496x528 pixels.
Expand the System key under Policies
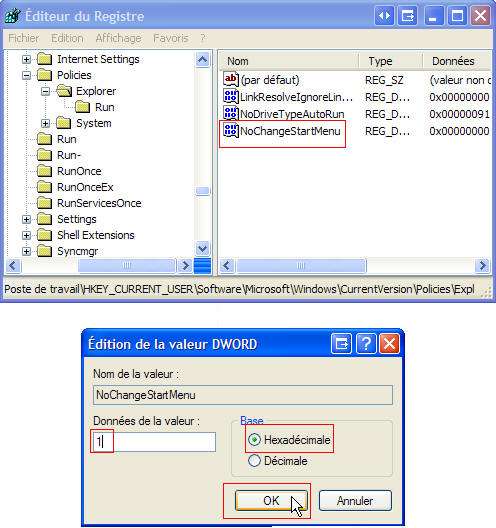(45, 123)
